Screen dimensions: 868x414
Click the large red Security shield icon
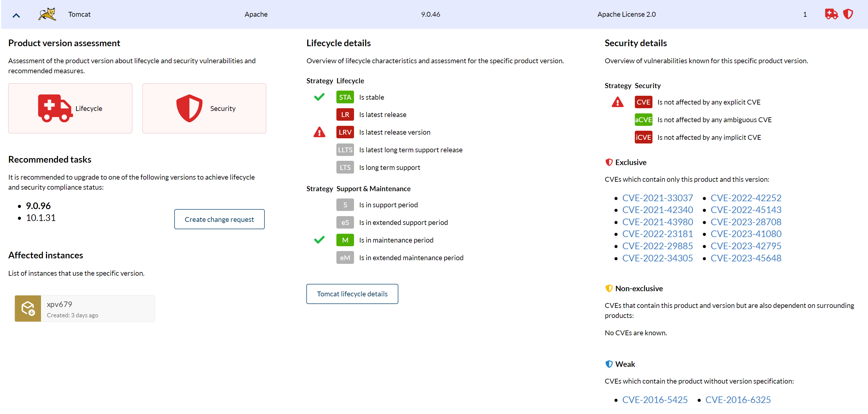point(189,108)
